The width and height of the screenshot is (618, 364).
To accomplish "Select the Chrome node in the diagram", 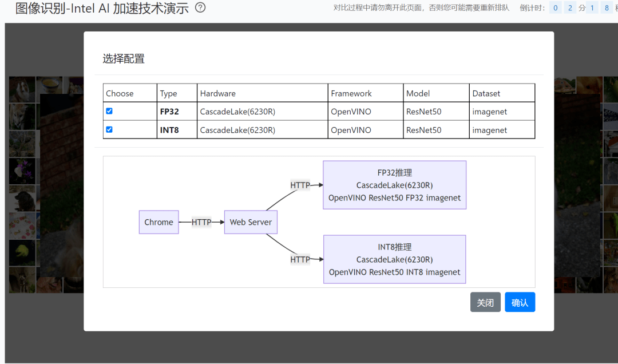I will (159, 222).
